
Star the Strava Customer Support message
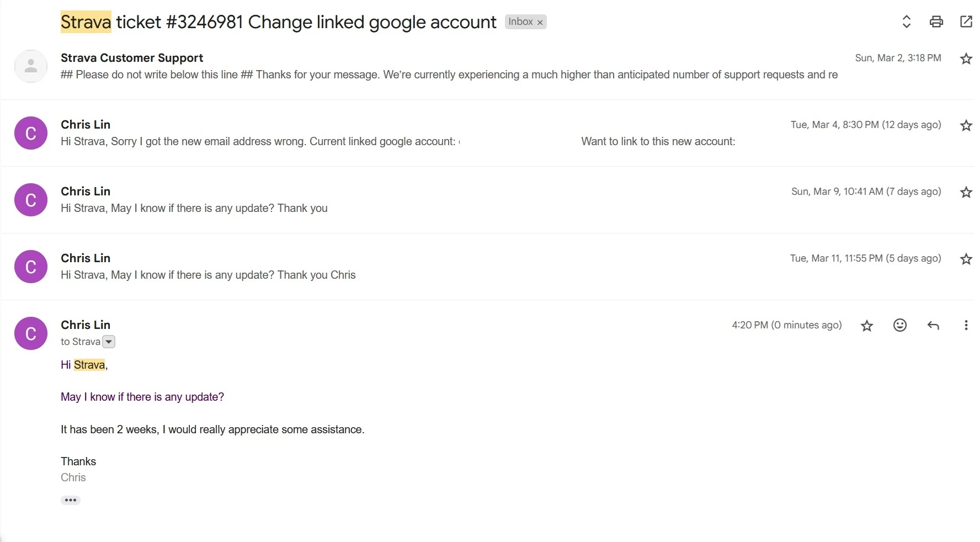tap(966, 59)
